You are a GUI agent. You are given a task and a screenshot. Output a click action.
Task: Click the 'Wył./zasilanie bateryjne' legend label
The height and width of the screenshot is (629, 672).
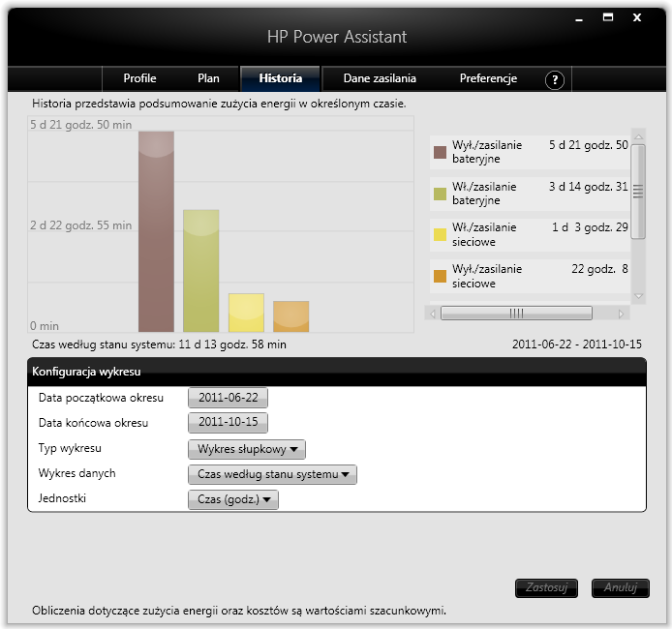487,152
